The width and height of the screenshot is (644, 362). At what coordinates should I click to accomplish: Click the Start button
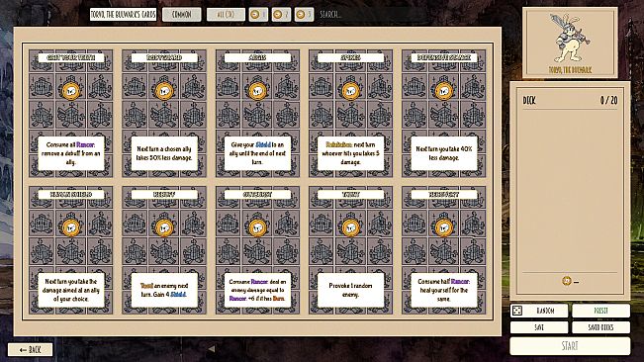click(x=570, y=346)
